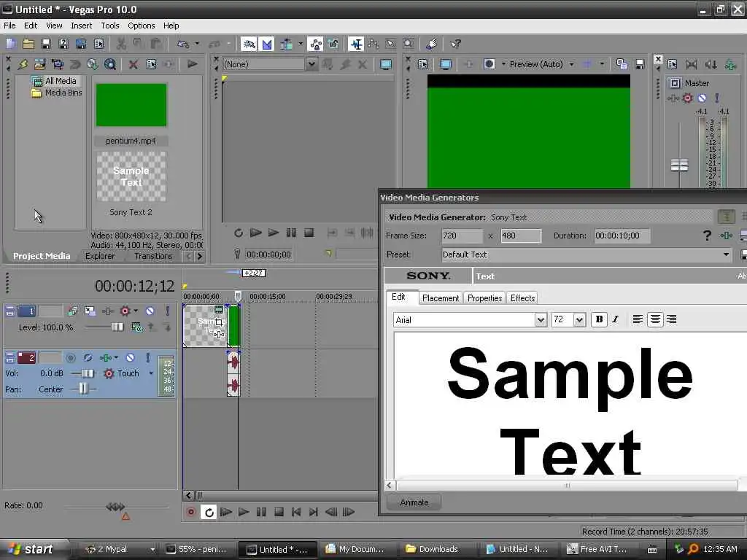Click the New project icon in main toolbar
747x560 pixels.
[x=10, y=44]
